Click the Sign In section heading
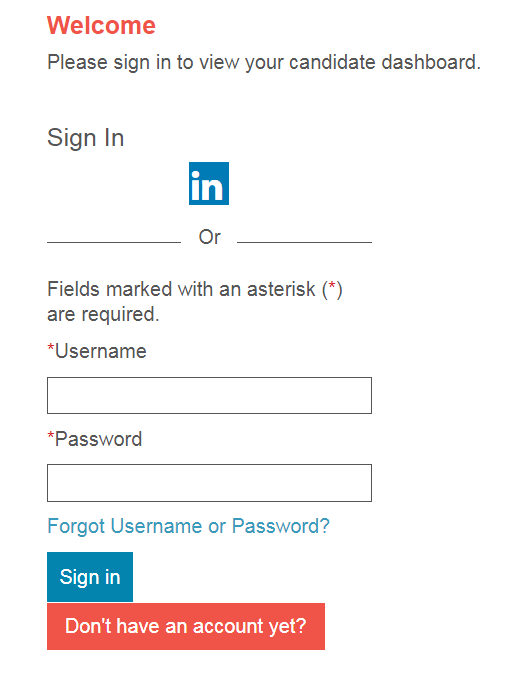Image resolution: width=518 pixels, height=681 pixels. coord(86,138)
